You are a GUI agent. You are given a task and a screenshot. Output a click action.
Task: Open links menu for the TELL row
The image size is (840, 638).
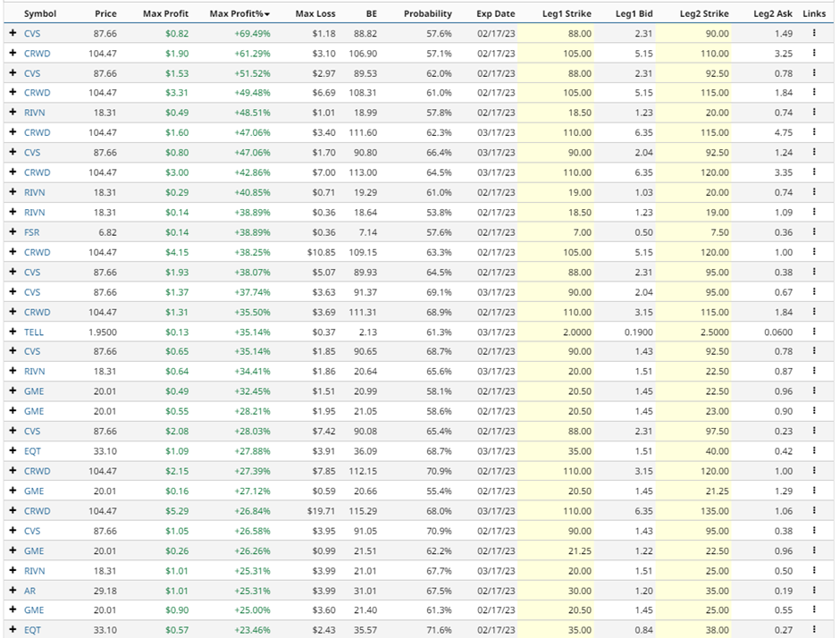[814, 332]
